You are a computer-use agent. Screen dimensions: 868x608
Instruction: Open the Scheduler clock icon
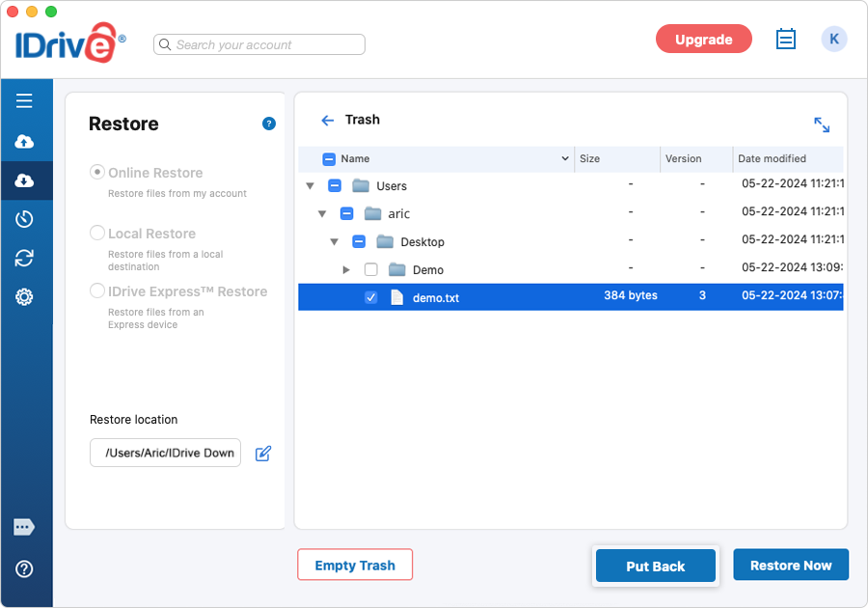(24, 219)
